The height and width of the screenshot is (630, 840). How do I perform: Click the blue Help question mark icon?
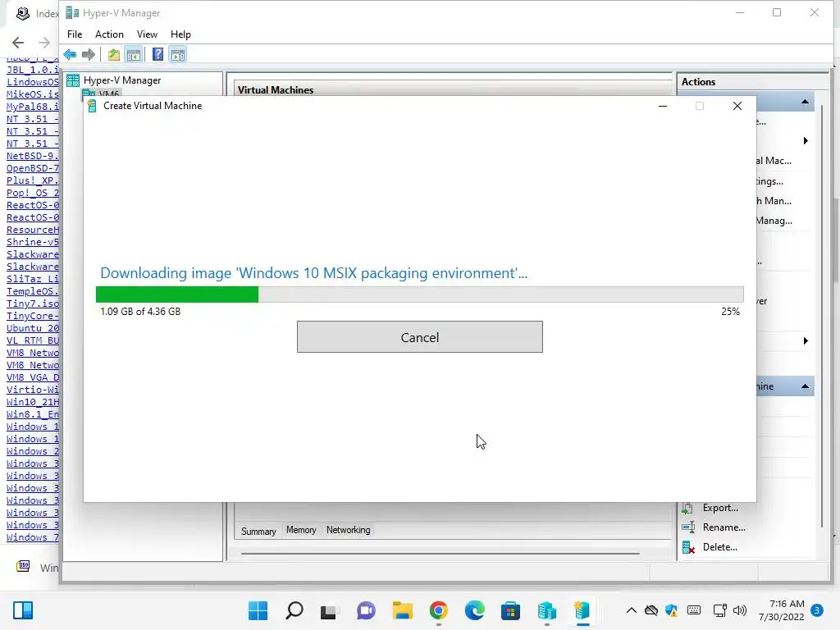click(157, 54)
